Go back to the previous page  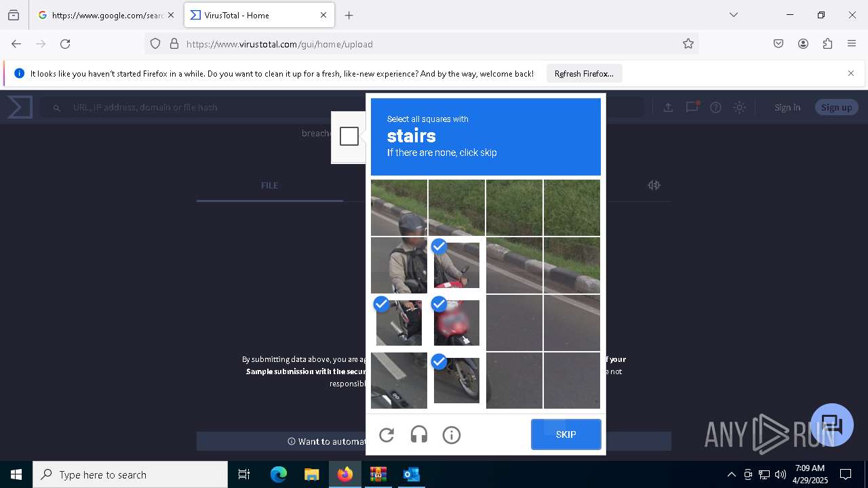(x=16, y=43)
